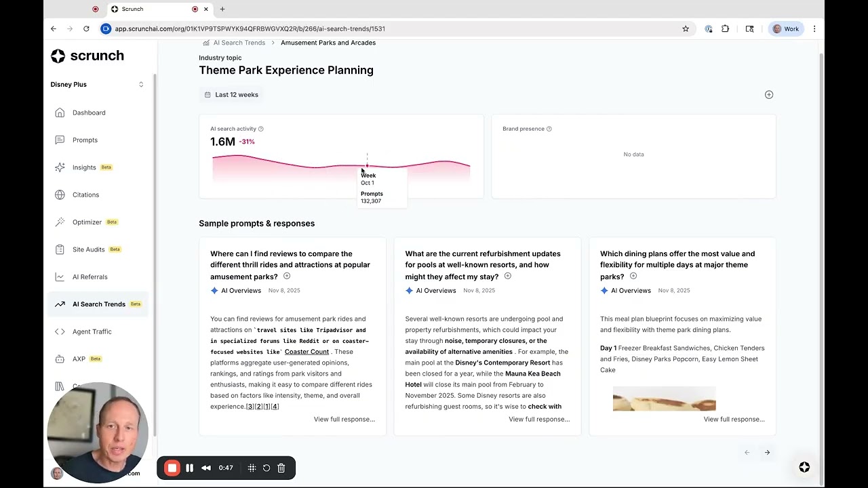View full response for dining plans prompt
This screenshot has height=488, width=868.
(x=734, y=419)
